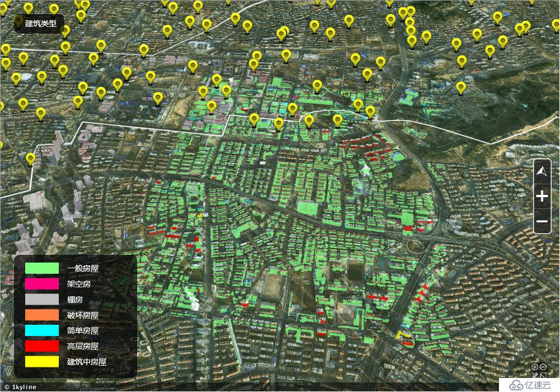Screen dimensions: 560x392
Task: Click the red 高层房屋 legend swatch
Action: click(x=42, y=346)
